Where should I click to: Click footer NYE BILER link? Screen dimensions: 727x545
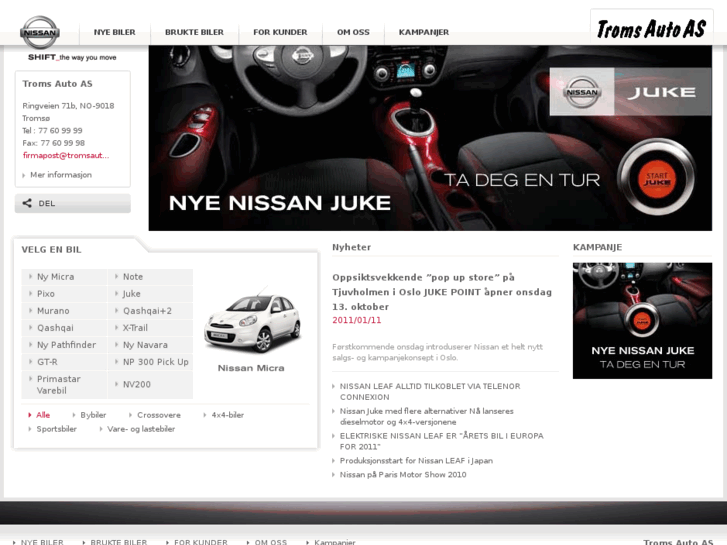pos(42,542)
